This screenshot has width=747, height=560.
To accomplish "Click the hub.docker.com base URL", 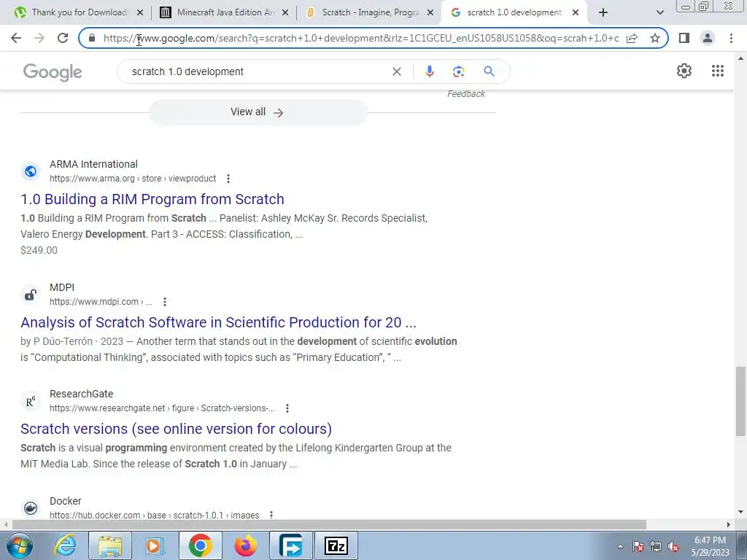I will (155, 515).
